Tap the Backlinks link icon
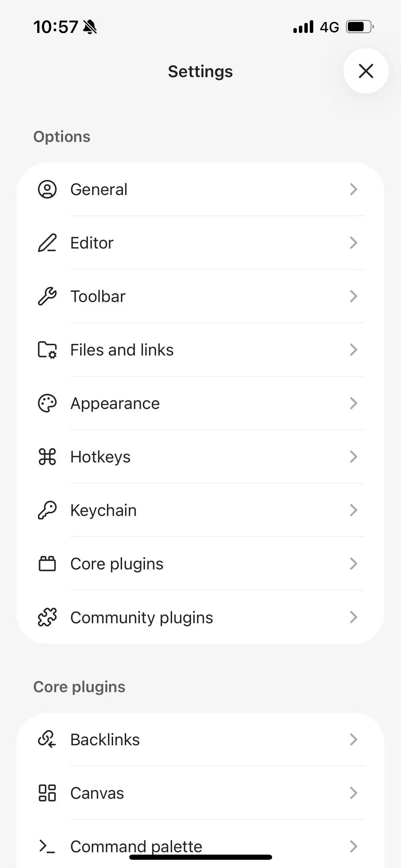The width and height of the screenshot is (401, 868). coord(47,739)
